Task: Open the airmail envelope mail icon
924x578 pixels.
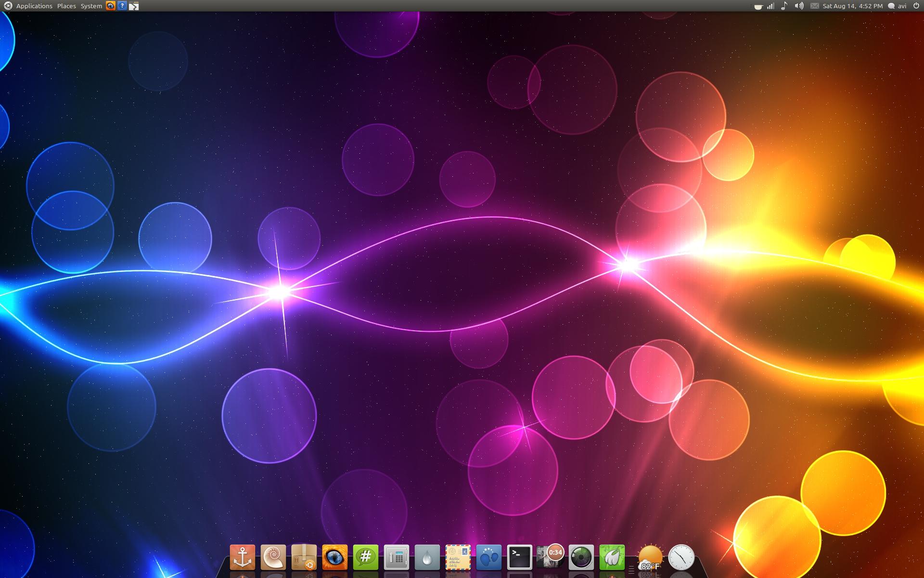Action: tap(458, 557)
